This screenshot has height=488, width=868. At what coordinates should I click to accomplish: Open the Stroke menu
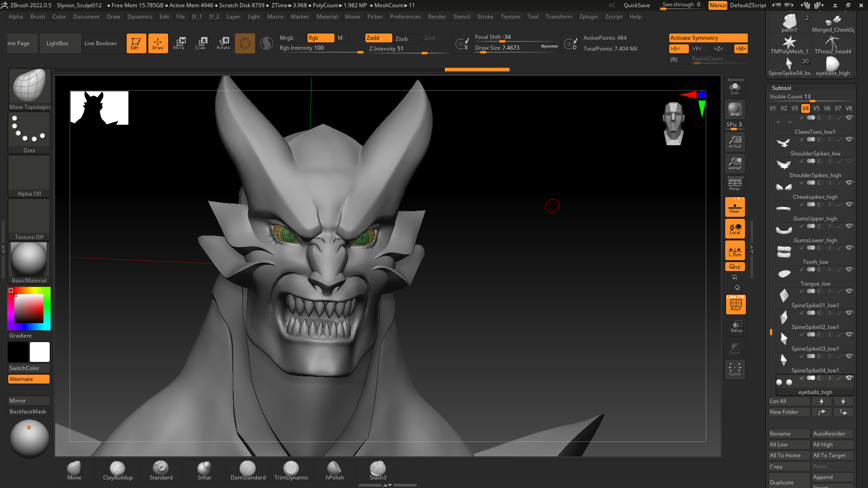(x=485, y=16)
